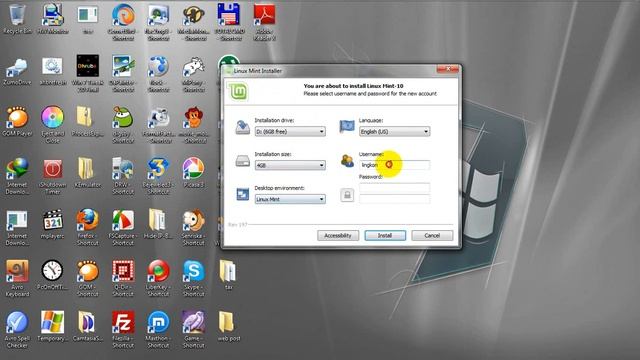Screen dimensions: 640x360
Task: Click the Install button
Action: click(385, 236)
